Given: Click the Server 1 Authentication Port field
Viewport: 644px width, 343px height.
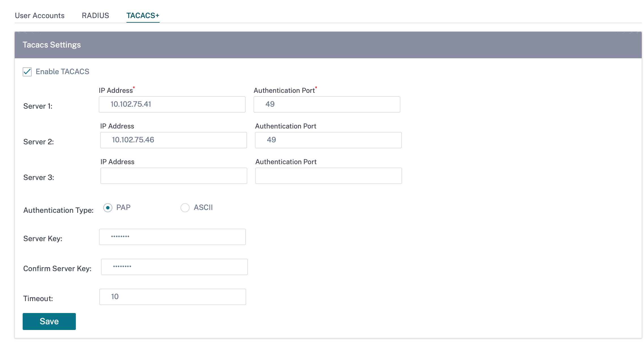Looking at the screenshot, I should point(327,104).
